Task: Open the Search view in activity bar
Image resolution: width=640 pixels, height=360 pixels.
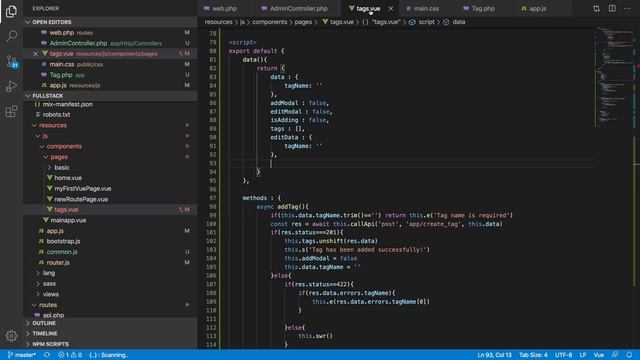Action: tap(11, 36)
